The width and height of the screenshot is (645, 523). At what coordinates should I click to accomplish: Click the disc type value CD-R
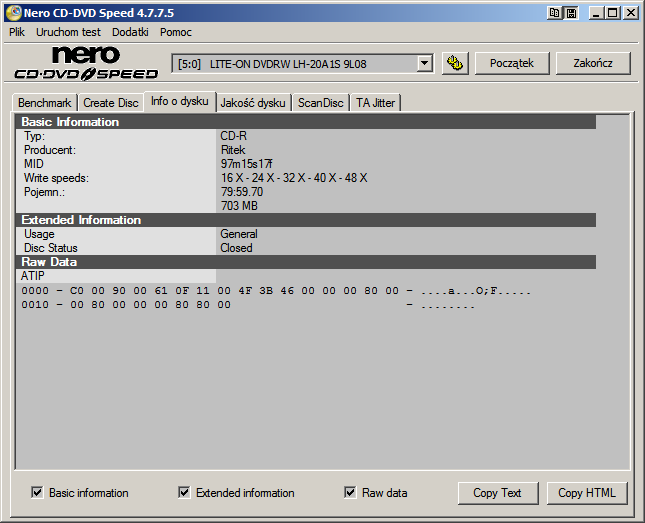234,136
